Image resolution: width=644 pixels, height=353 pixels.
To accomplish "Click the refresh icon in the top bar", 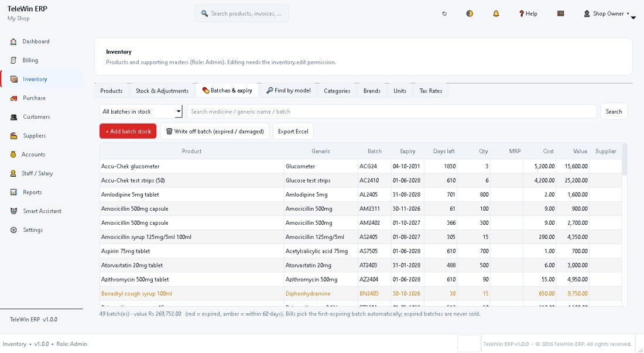I will point(444,13).
